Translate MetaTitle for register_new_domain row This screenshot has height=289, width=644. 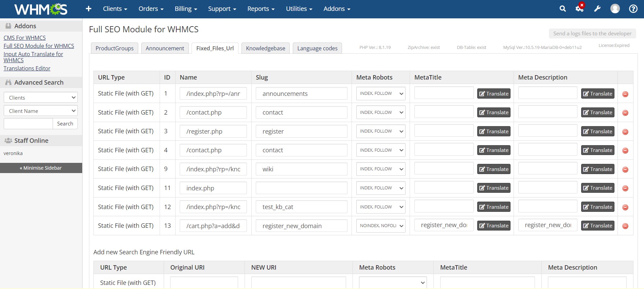point(494,225)
